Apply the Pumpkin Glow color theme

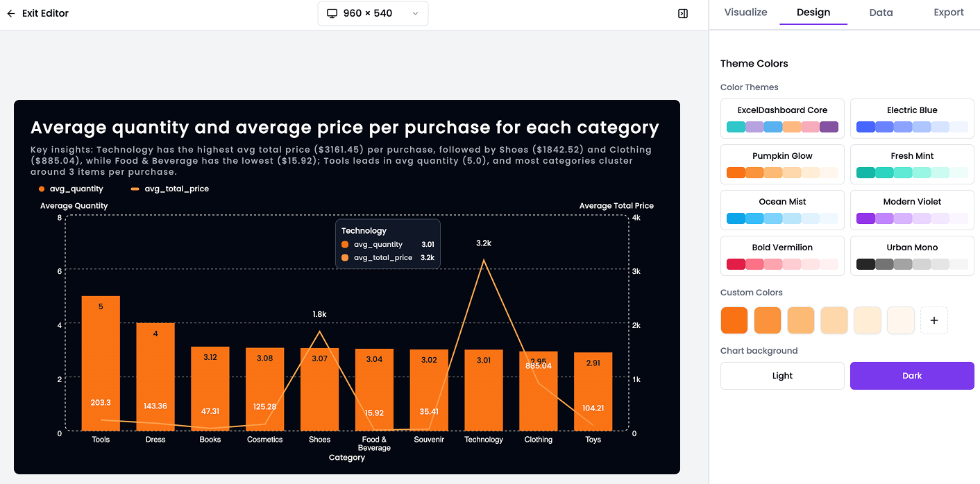pyautogui.click(x=782, y=164)
